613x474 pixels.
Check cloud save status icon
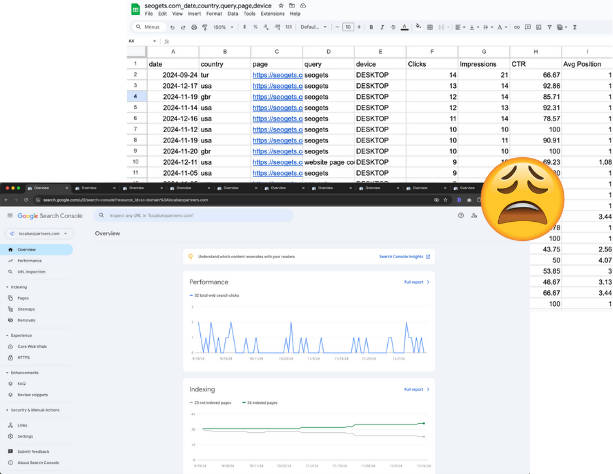[303, 5]
